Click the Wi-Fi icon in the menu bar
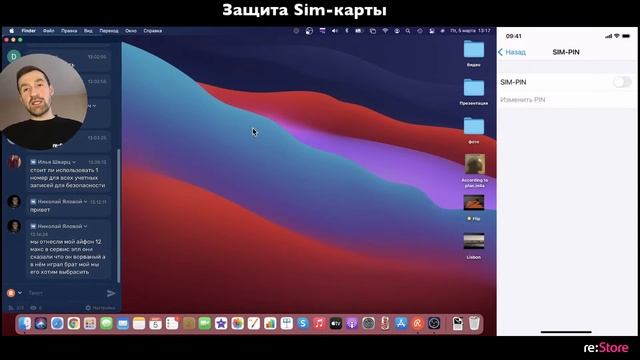This screenshot has width=640, height=360. coord(385,31)
